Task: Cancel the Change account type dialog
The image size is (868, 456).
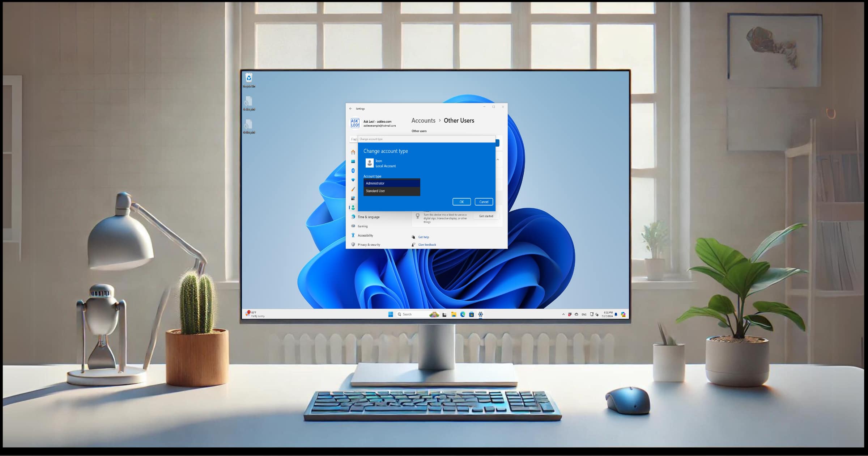Action: (x=484, y=202)
